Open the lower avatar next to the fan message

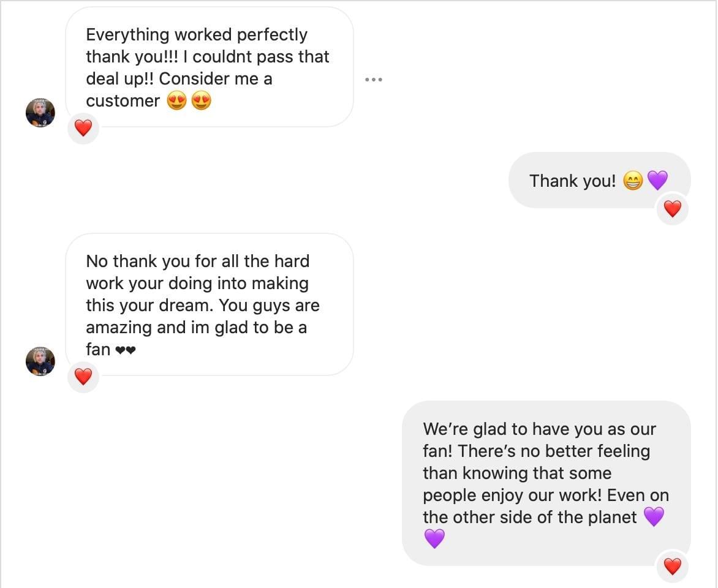tap(40, 361)
